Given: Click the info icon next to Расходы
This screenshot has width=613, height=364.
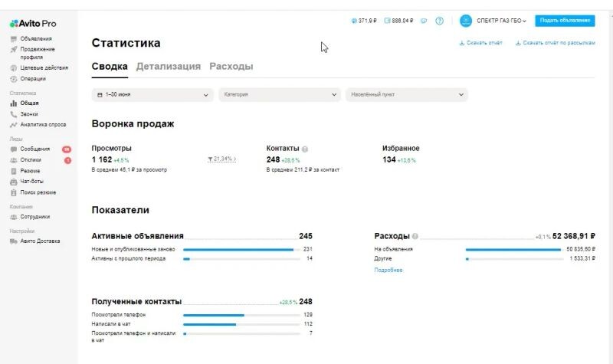Looking at the screenshot, I should coord(415,237).
